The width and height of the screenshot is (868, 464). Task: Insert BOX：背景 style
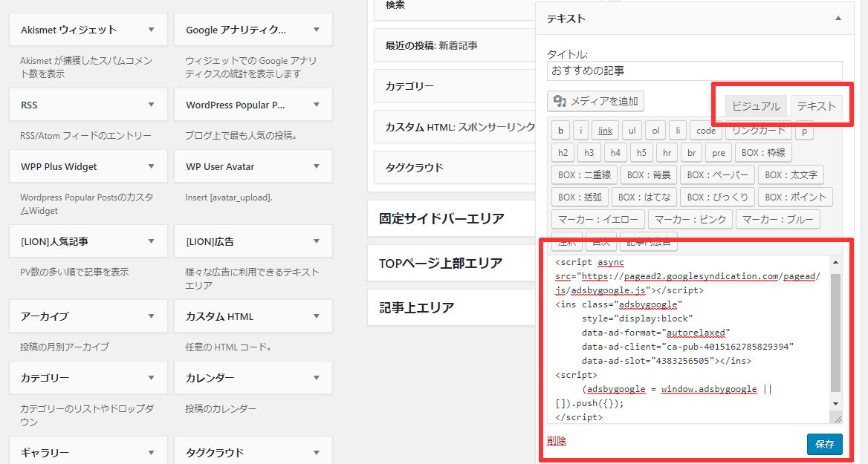[x=648, y=174]
